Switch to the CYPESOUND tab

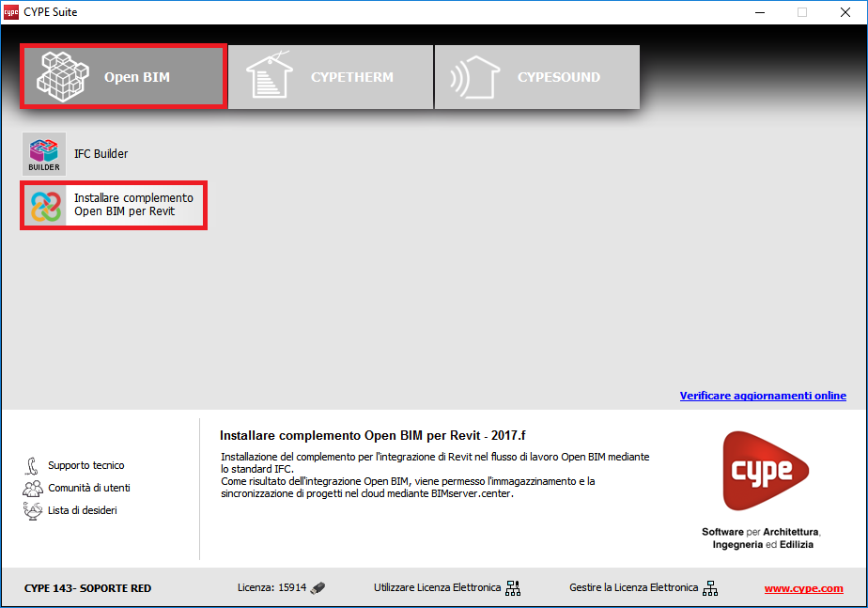click(x=537, y=77)
